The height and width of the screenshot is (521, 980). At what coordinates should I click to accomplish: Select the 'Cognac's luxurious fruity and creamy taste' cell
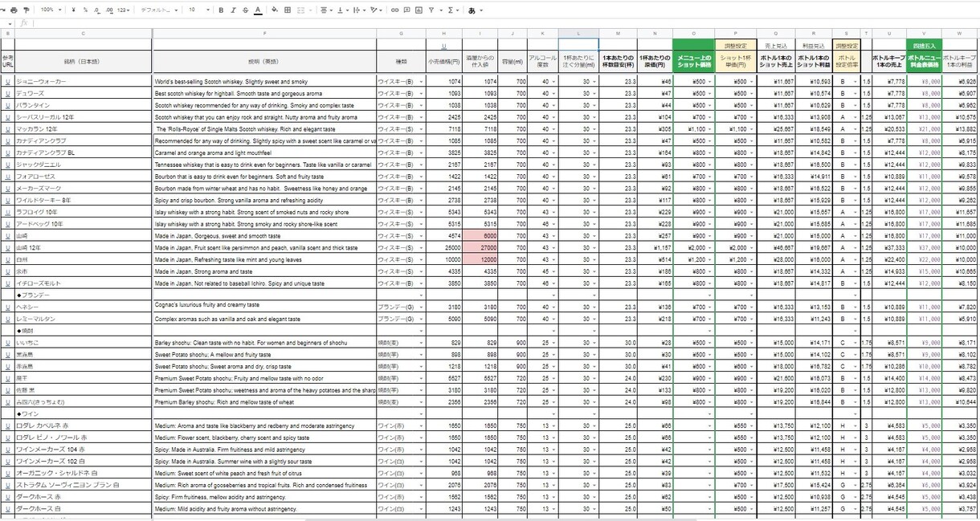[x=264, y=307]
